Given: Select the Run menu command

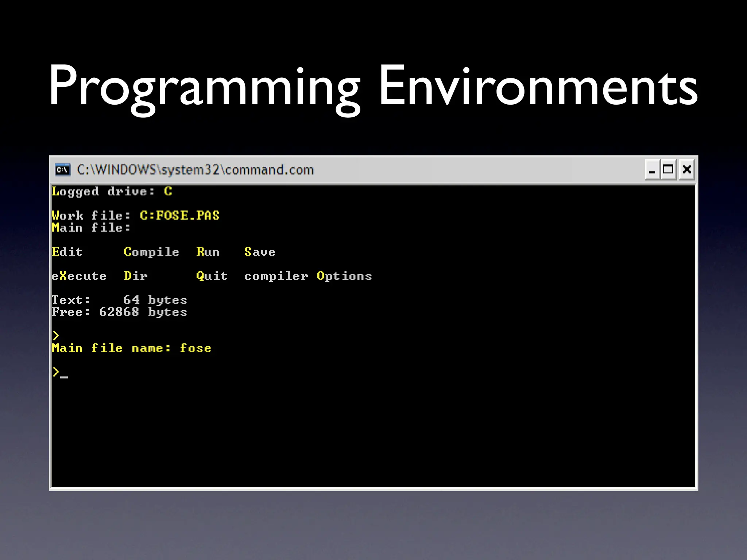Looking at the screenshot, I should point(208,252).
